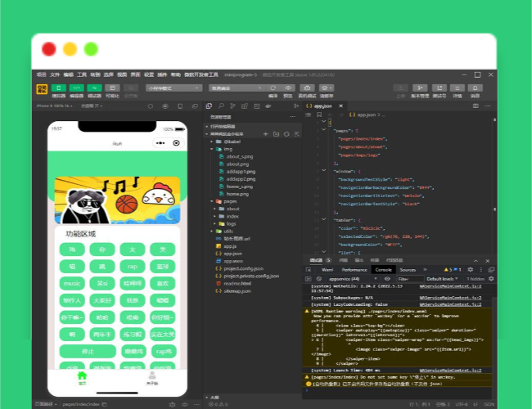Viewport: 532px width, 409px height.
Task: Click the capsule menu dots in simulator
Action: pyautogui.click(x=160, y=143)
